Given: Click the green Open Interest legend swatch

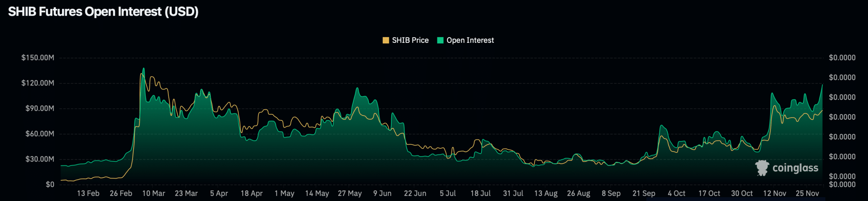Looking at the screenshot, I should (x=440, y=40).
